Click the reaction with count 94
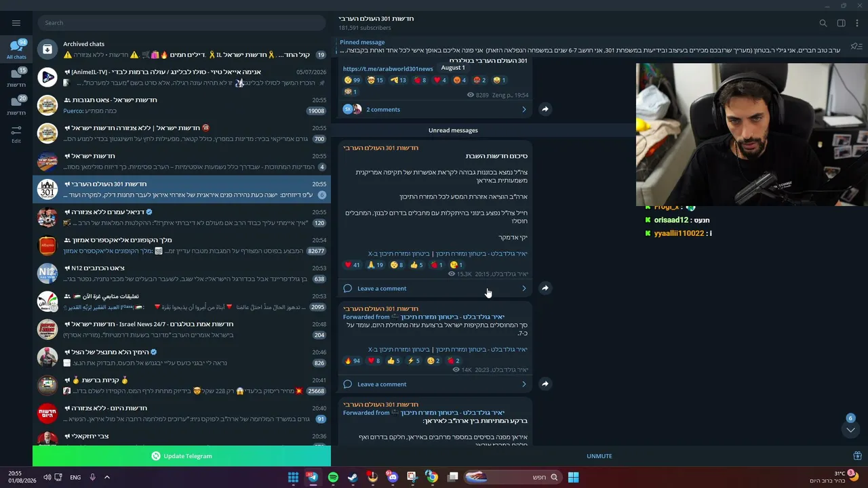This screenshot has width=868, height=488. pyautogui.click(x=353, y=361)
